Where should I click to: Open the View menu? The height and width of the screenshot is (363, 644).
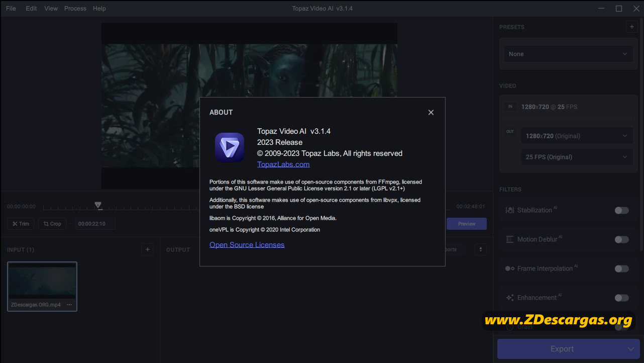tap(51, 9)
